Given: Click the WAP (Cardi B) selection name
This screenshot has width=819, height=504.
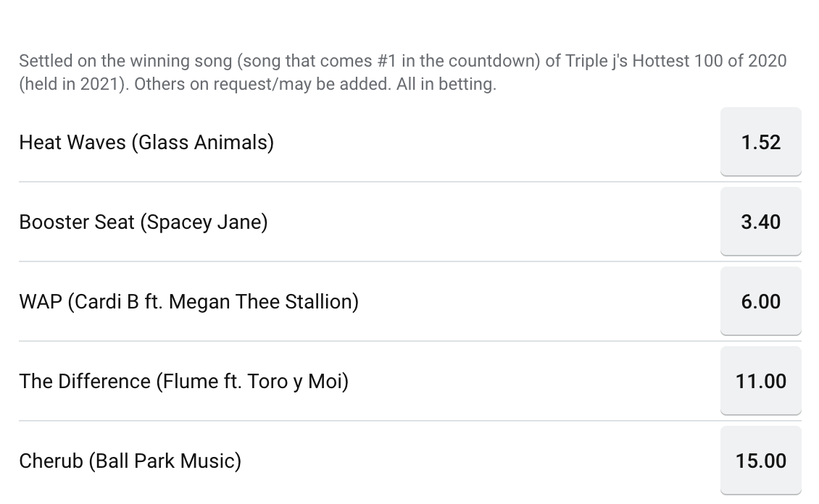Looking at the screenshot, I should pyautogui.click(x=188, y=302).
